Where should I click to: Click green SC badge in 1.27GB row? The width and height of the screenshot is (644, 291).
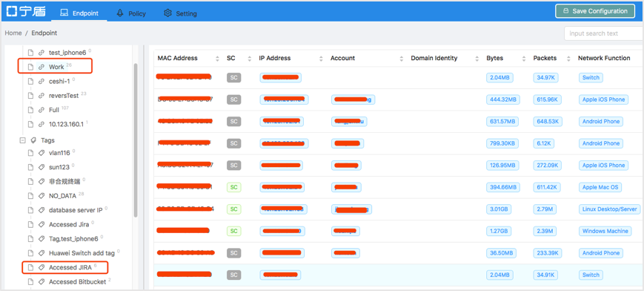[x=233, y=231]
